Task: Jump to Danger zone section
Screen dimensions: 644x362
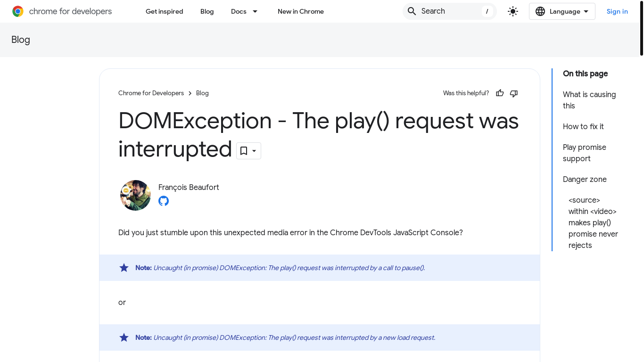Action: (x=585, y=179)
